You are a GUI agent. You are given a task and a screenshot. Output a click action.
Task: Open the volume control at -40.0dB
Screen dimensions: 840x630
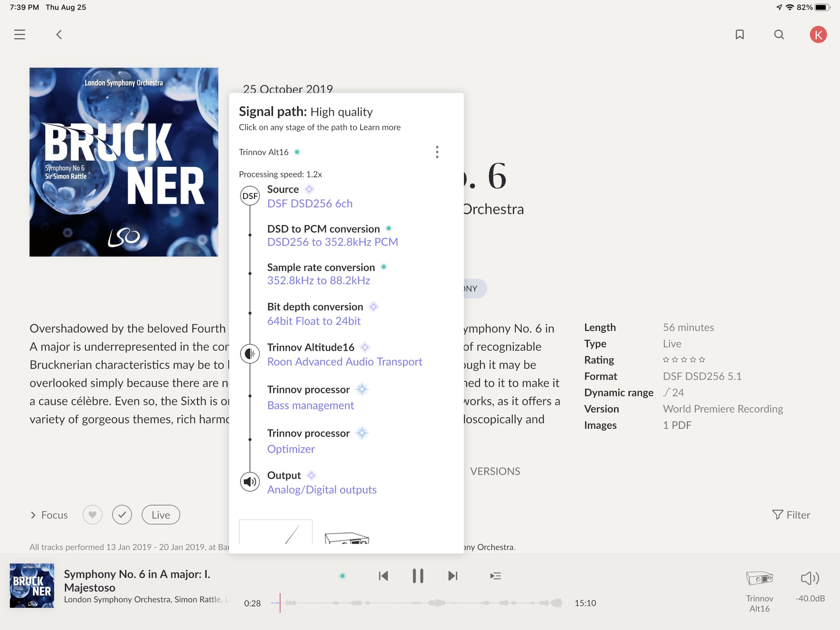click(810, 587)
